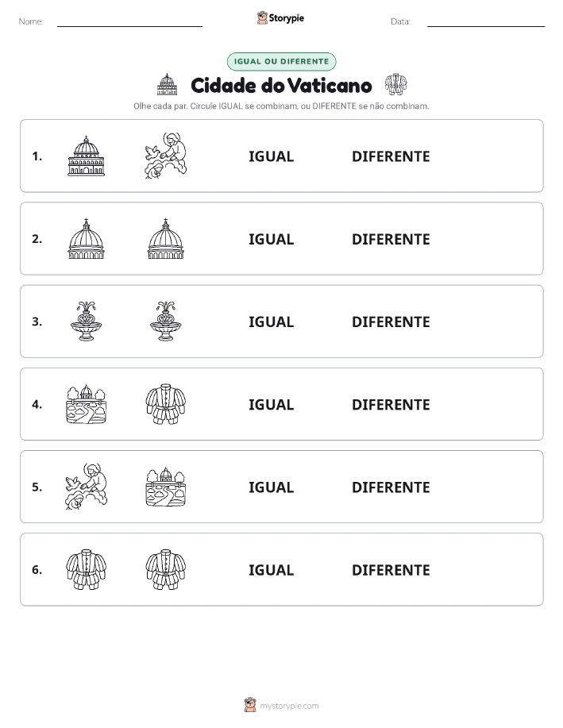The image size is (563, 728).
Task: Choose IGUAL for row 3
Action: tap(272, 322)
